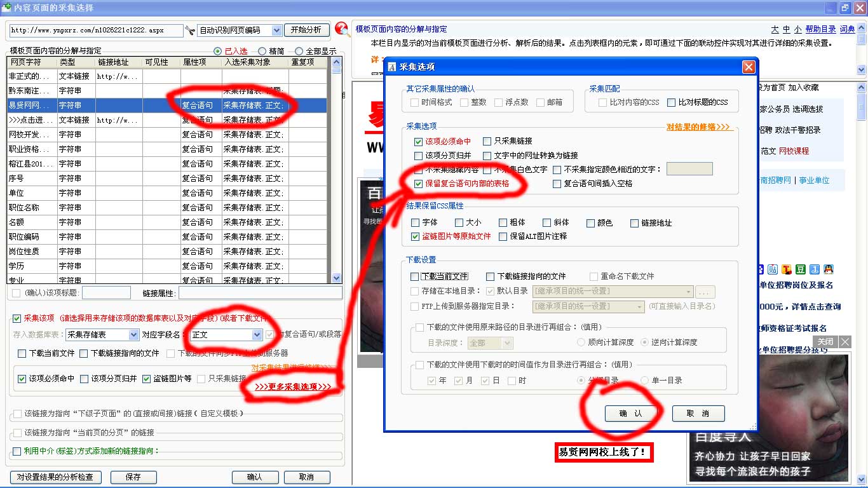
Task: Click the ... browse button next to 默认目录
Action: pyautogui.click(x=705, y=292)
